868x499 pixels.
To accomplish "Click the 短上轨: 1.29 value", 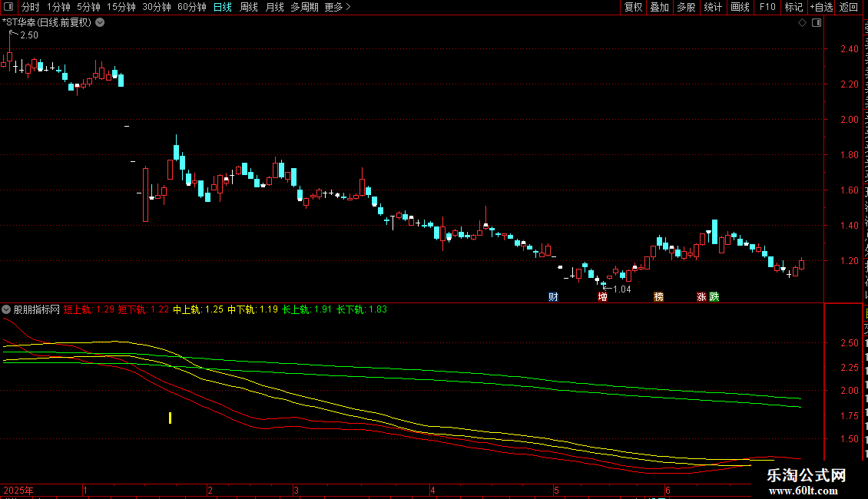I will pos(88,309).
